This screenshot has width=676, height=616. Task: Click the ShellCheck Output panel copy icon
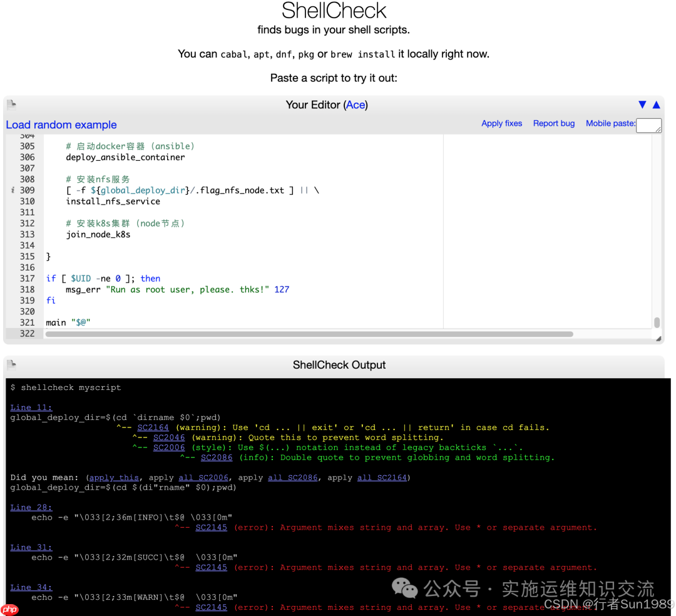pos(12,365)
